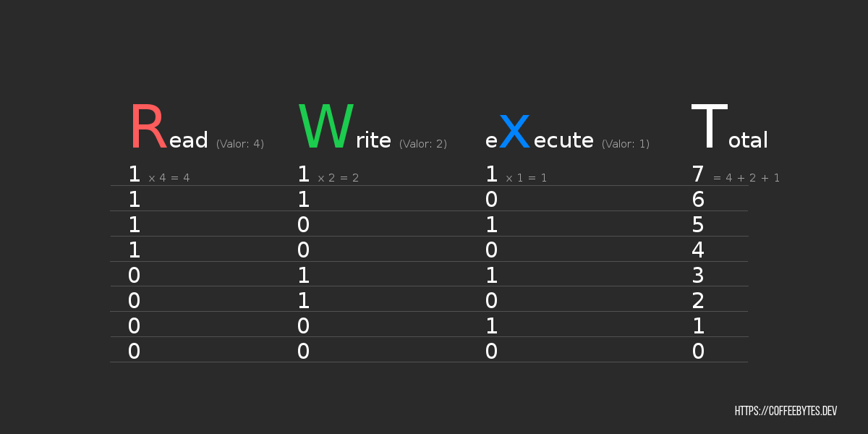The image size is (868, 434).
Task: Click the total value 6
Action: pos(698,200)
